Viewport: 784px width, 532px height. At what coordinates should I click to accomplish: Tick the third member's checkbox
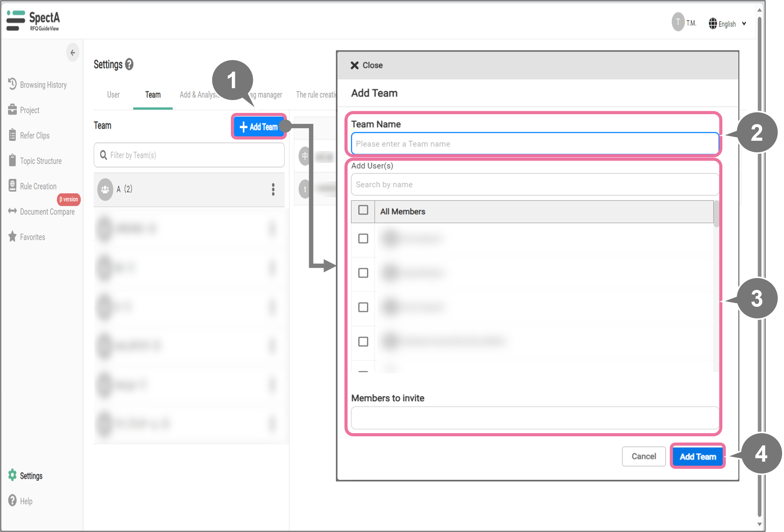363,307
